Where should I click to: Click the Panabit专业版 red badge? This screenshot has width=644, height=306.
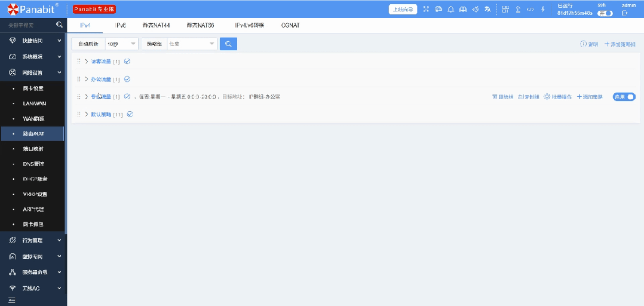[x=94, y=8]
